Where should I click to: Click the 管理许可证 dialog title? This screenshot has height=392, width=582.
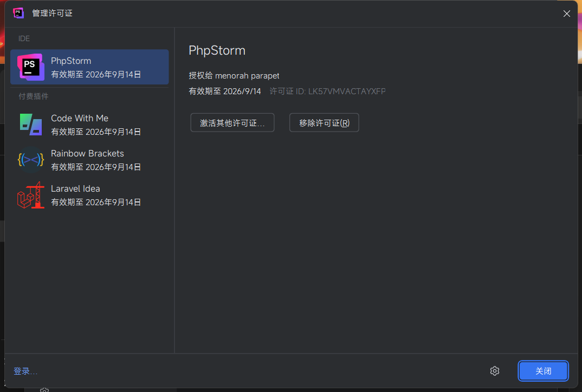click(53, 14)
